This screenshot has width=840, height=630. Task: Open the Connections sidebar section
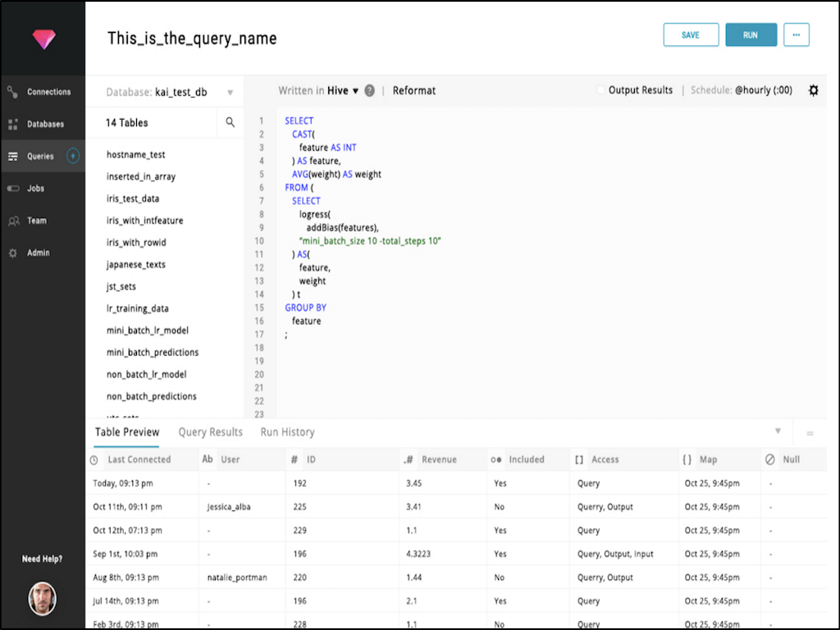pyautogui.click(x=48, y=92)
